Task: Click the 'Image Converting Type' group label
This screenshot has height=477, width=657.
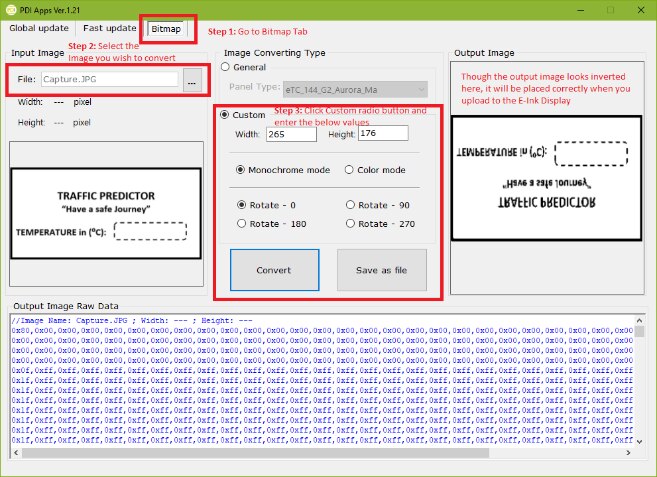Action: (x=274, y=53)
